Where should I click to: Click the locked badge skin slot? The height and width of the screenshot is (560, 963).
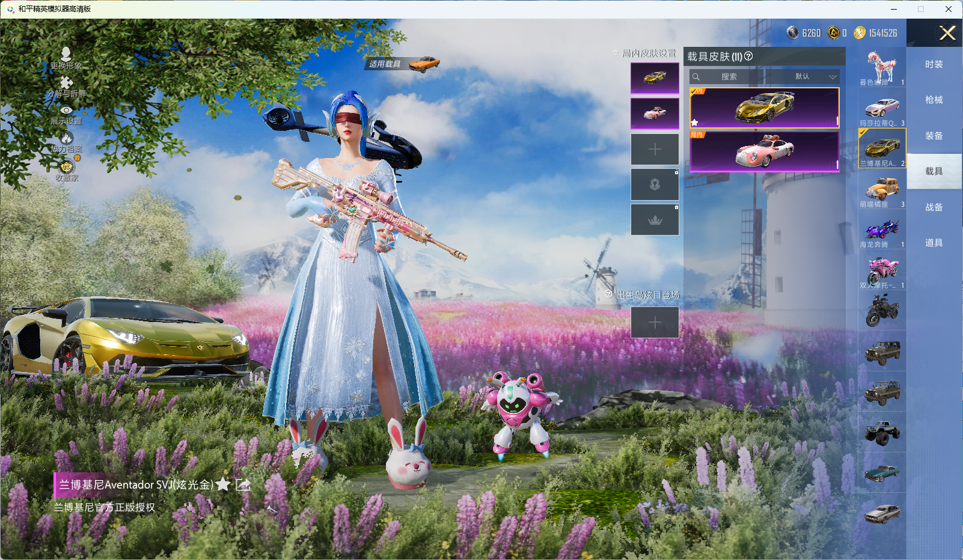pyautogui.click(x=655, y=184)
